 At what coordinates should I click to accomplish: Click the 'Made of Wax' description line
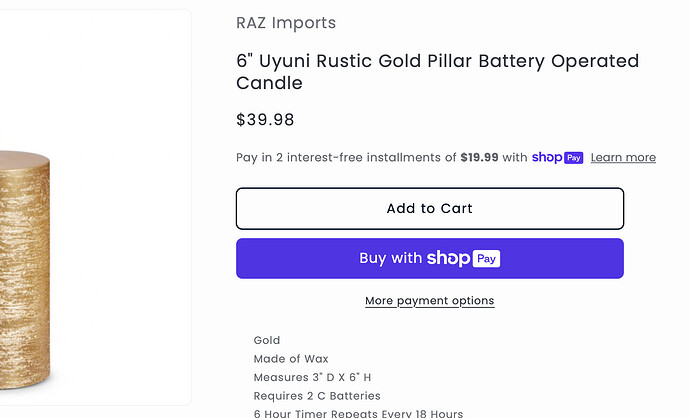(x=291, y=359)
